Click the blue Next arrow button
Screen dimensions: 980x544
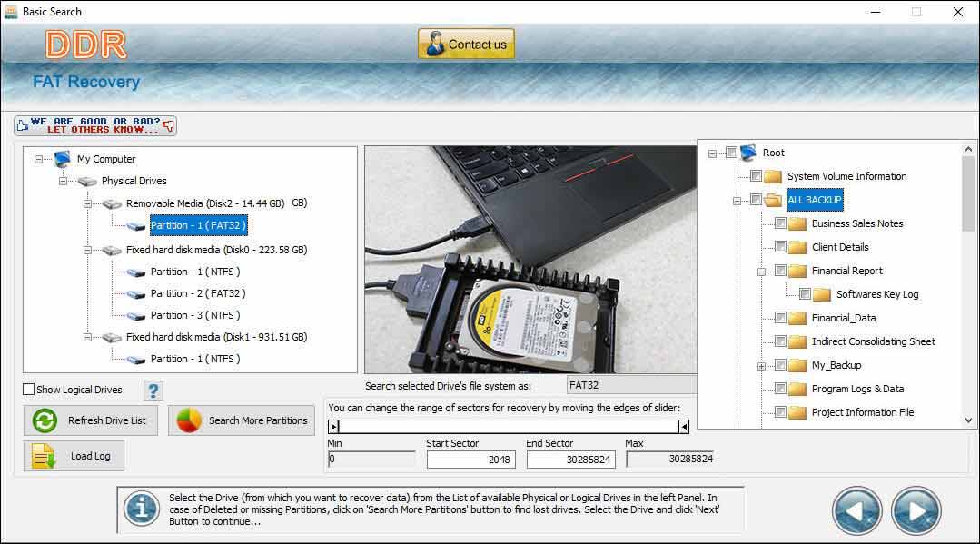point(916,510)
